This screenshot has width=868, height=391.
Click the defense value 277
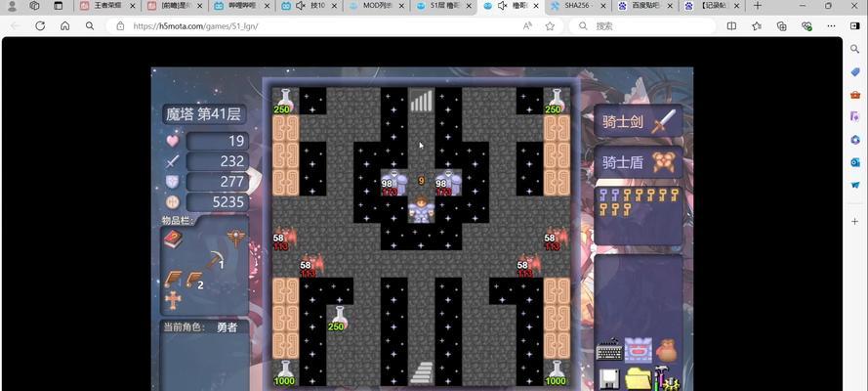231,182
